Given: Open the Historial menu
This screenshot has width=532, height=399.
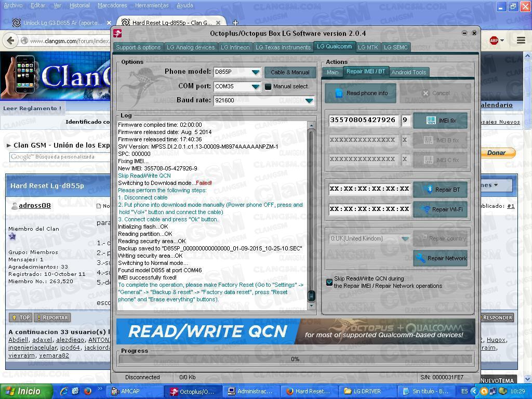Looking at the screenshot, I should click(x=79, y=5).
